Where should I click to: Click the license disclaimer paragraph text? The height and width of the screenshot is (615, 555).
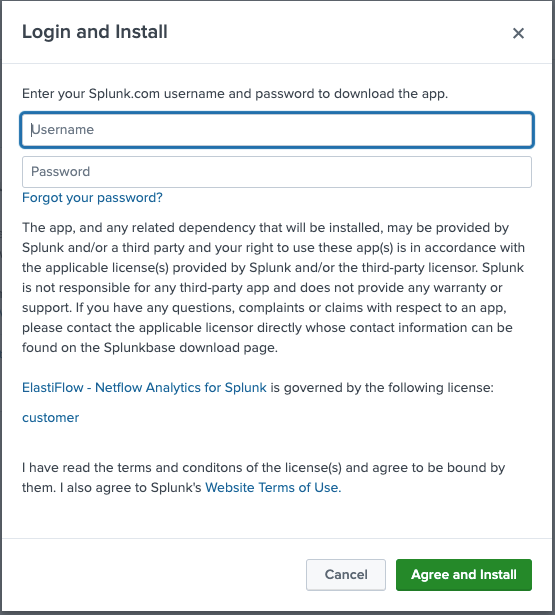[273, 287]
